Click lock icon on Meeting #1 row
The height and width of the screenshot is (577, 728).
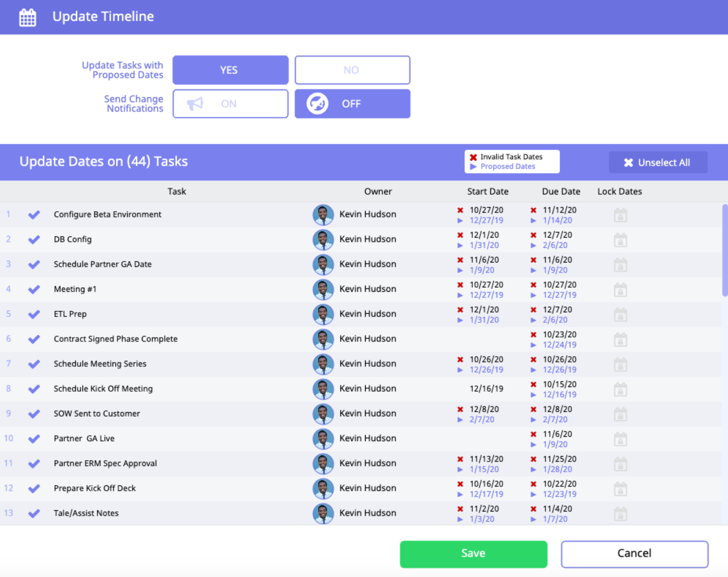620,290
